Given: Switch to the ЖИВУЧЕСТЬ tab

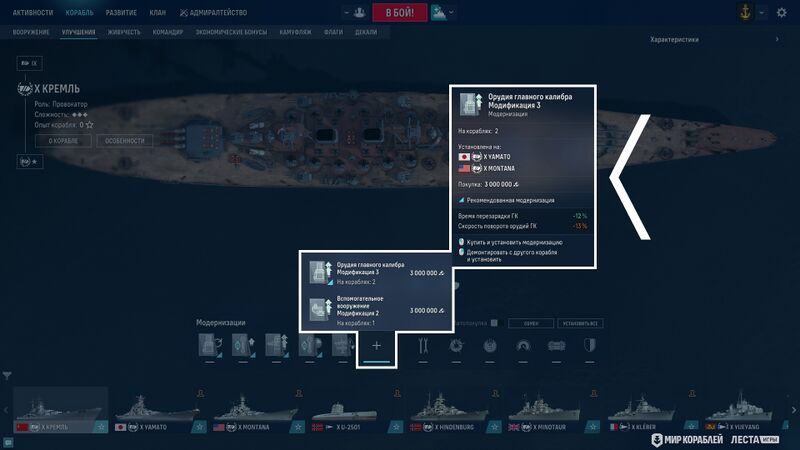Looking at the screenshot, I should pos(124,32).
